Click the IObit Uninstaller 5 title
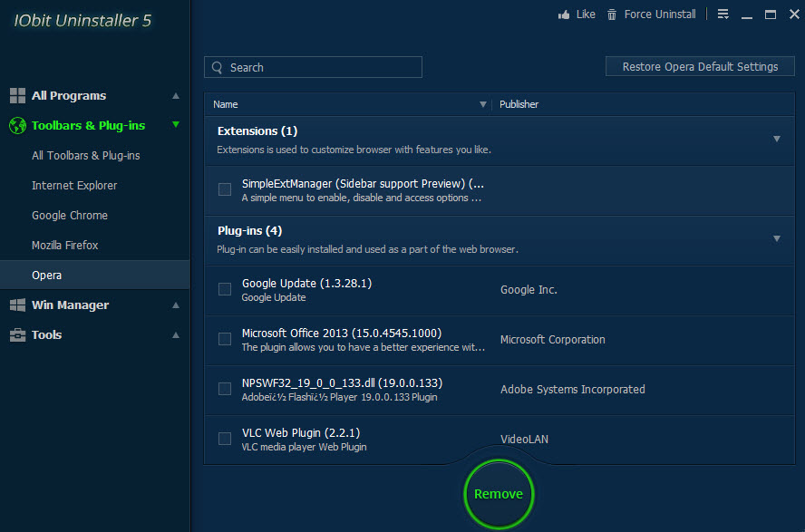 coord(82,21)
